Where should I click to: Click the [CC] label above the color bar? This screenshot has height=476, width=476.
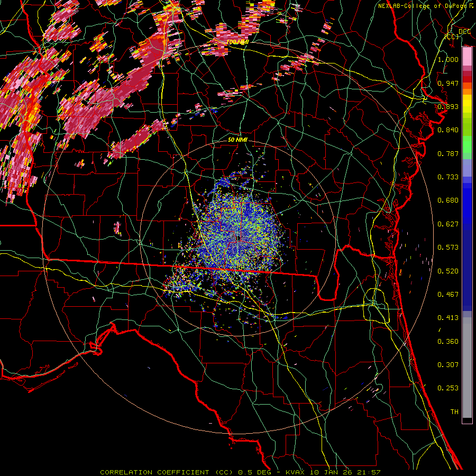pyautogui.click(x=452, y=36)
